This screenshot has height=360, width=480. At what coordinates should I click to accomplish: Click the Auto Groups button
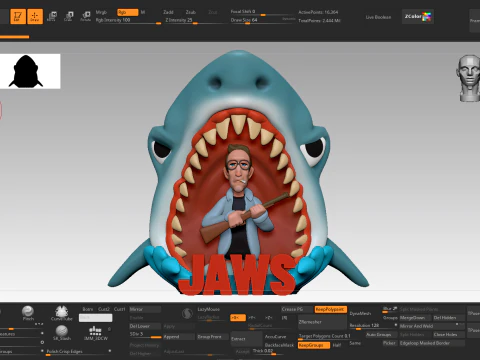(381, 334)
